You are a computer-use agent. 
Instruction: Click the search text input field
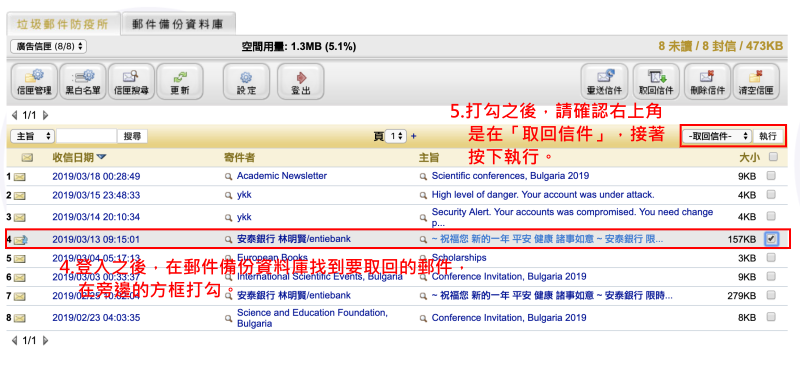[87, 136]
